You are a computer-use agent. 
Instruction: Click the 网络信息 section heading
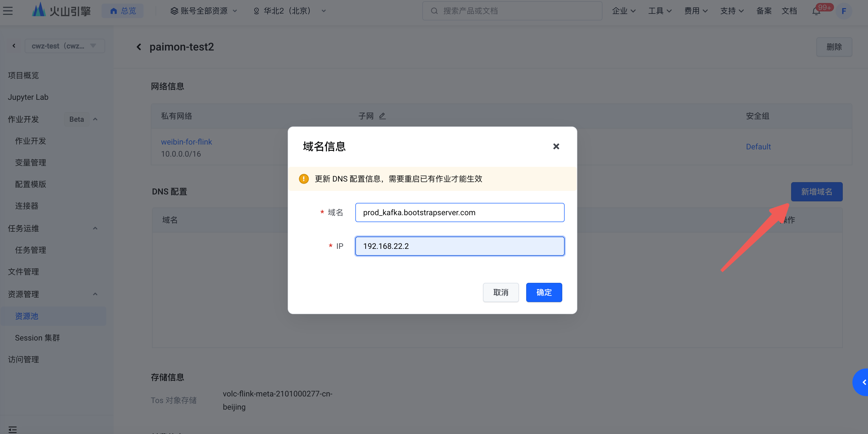[168, 86]
